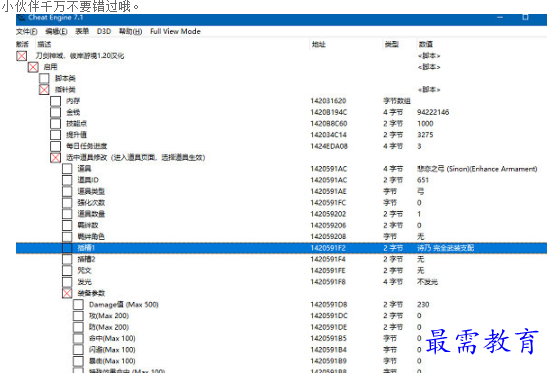Tick the 命中(Max 100) checkbox
This screenshot has width=547, height=373.
[x=78, y=338]
